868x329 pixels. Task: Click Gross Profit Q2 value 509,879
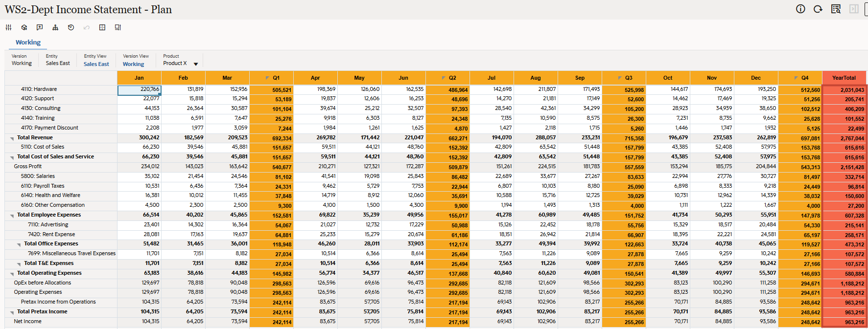[x=447, y=167]
